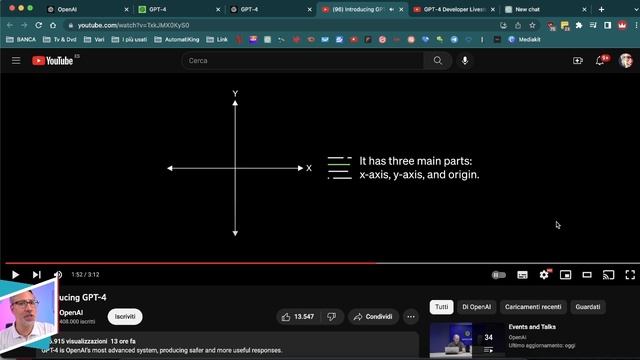This screenshot has width=640, height=360.
Task: Focus the Cerca search field
Action: pyautogui.click(x=302, y=61)
